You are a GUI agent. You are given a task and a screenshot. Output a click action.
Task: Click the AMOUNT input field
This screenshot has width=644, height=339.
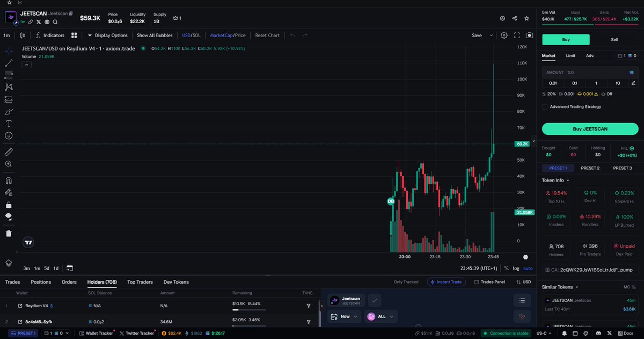pyautogui.click(x=590, y=72)
